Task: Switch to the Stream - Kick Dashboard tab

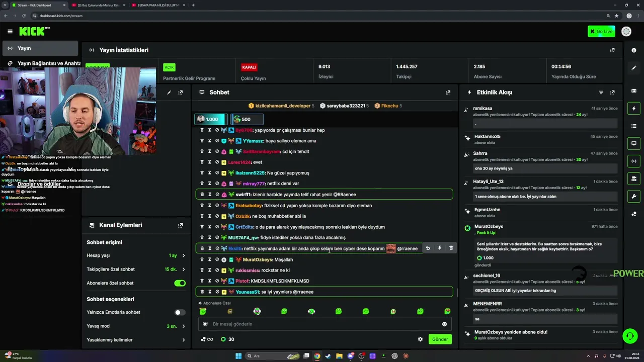Action: click(39, 5)
